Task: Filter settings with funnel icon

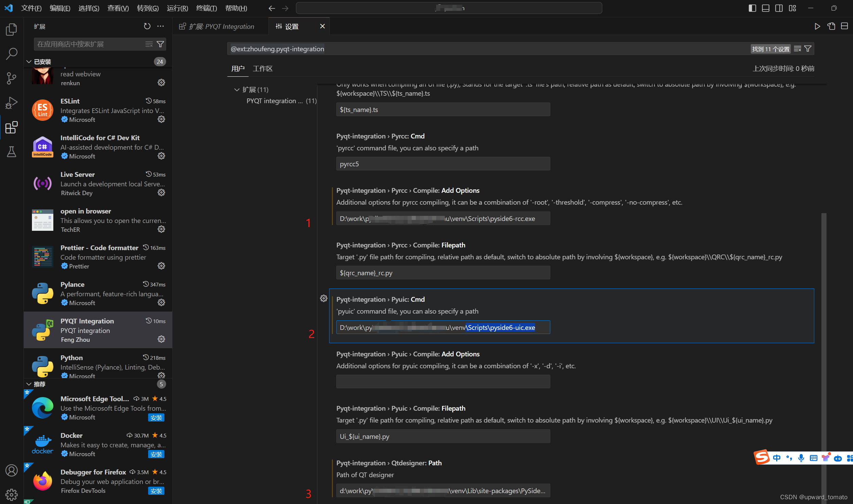Action: 808,49
